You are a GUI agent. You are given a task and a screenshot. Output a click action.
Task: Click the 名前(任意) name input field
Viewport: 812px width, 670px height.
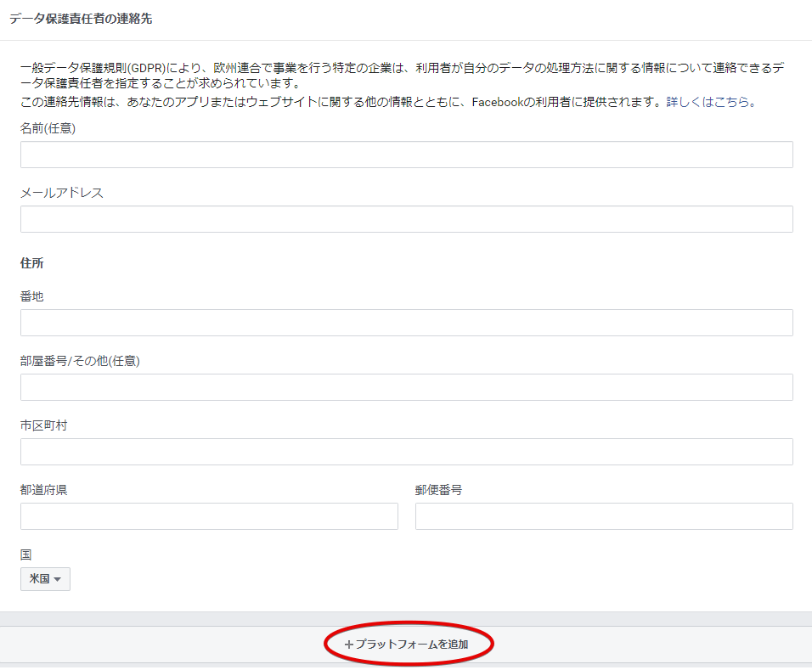(x=407, y=155)
